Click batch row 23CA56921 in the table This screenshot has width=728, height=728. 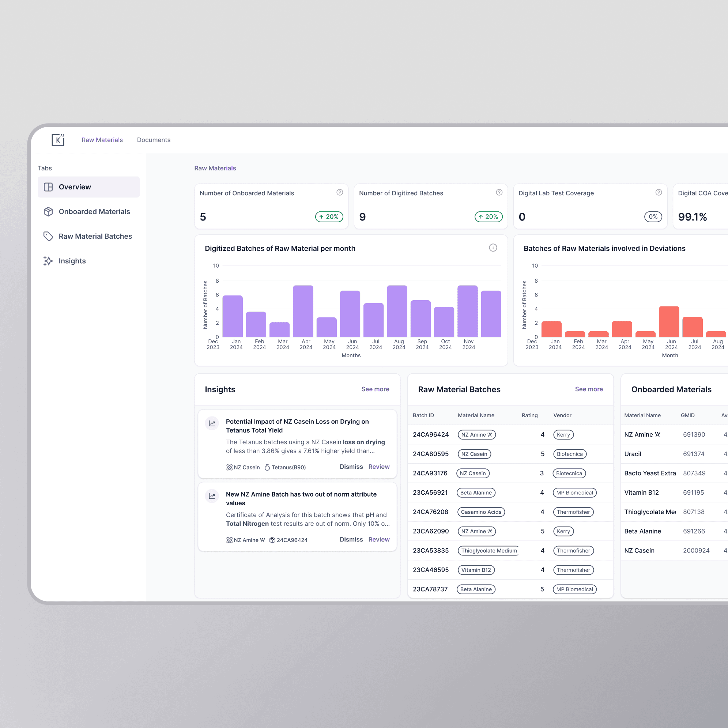coord(431,493)
